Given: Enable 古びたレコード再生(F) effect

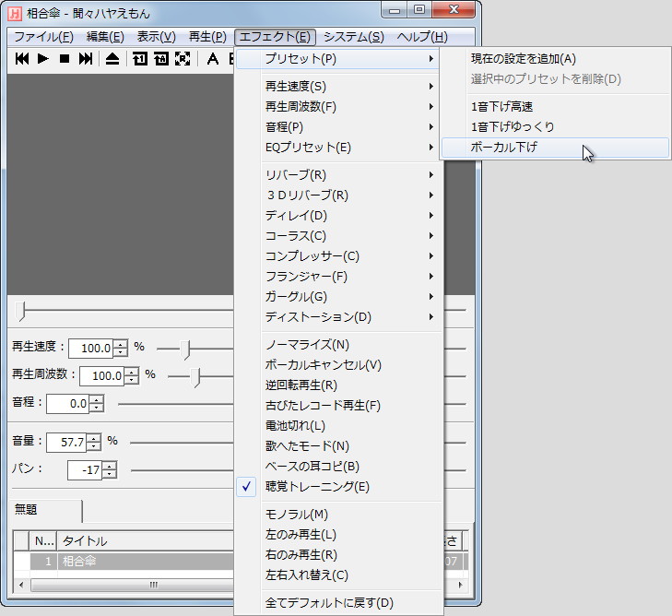Looking at the screenshot, I should click(339, 406).
